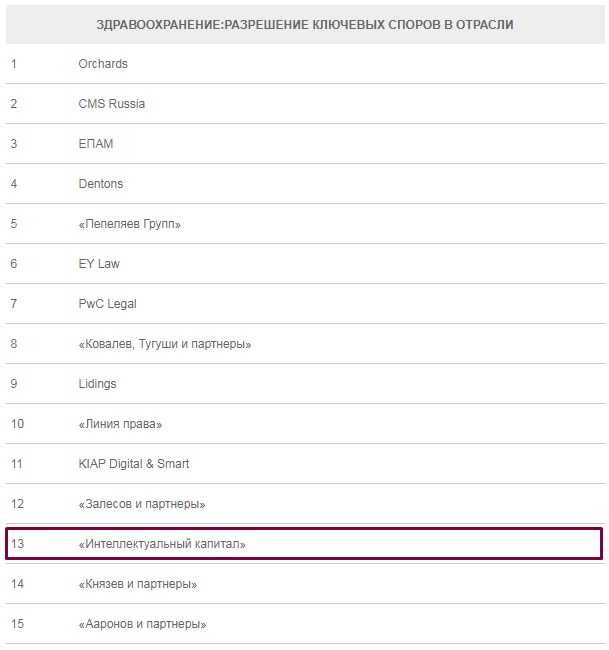The height and width of the screenshot is (650, 609).
Task: Select «Линия права» in the ranking
Action: (x=120, y=424)
